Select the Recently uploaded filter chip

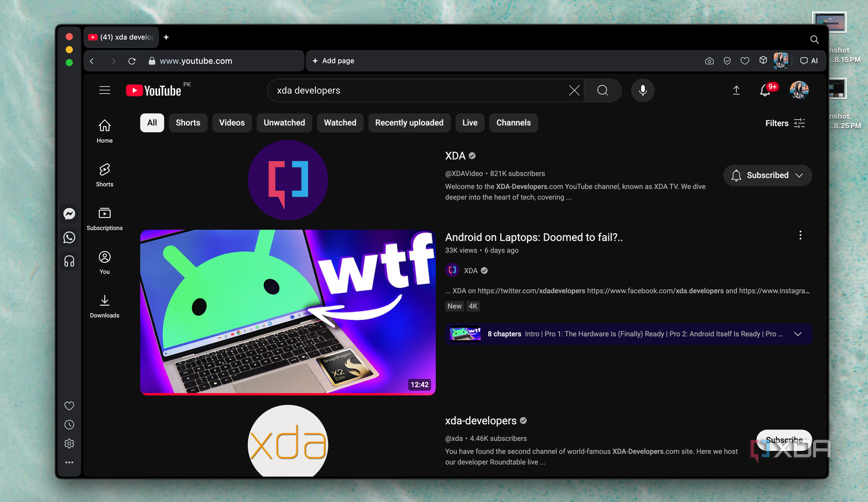coord(409,123)
